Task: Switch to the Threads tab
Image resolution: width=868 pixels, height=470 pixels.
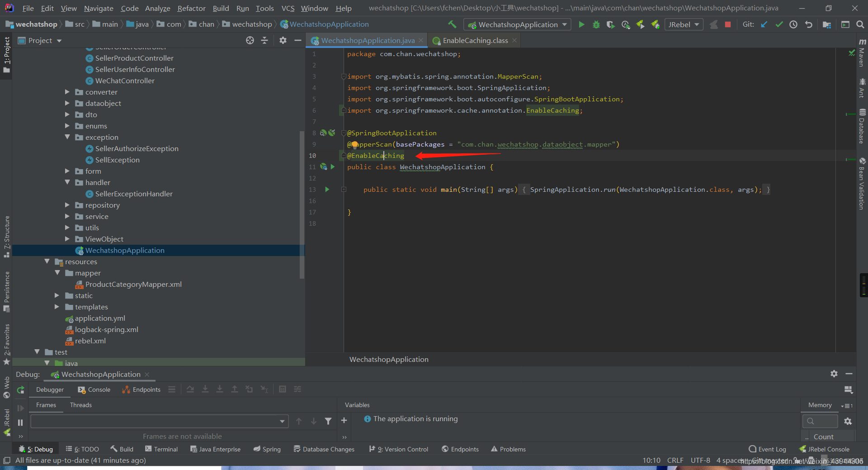Action: (80, 405)
